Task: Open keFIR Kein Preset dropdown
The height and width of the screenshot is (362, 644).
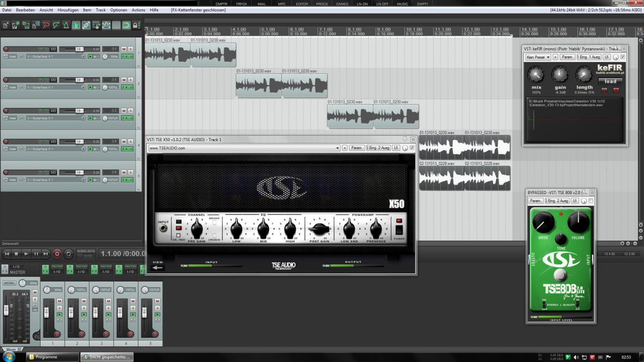Action: (538, 57)
